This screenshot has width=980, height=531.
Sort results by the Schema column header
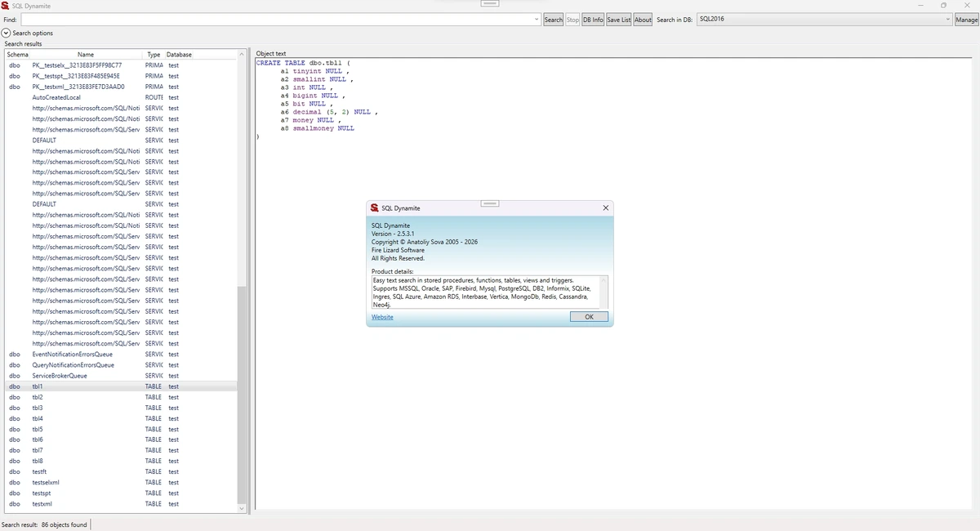(17, 55)
